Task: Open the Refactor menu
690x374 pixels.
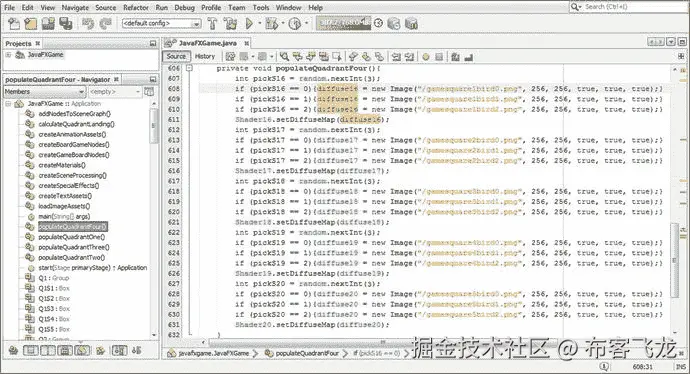Action: coord(136,7)
